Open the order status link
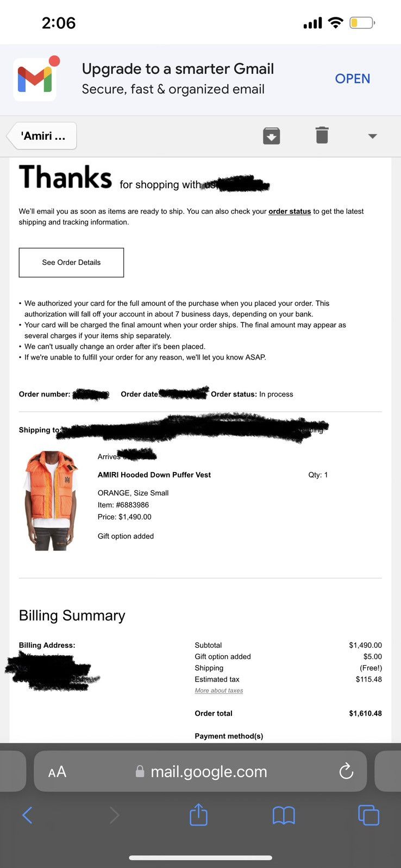401x868 pixels. [x=290, y=211]
